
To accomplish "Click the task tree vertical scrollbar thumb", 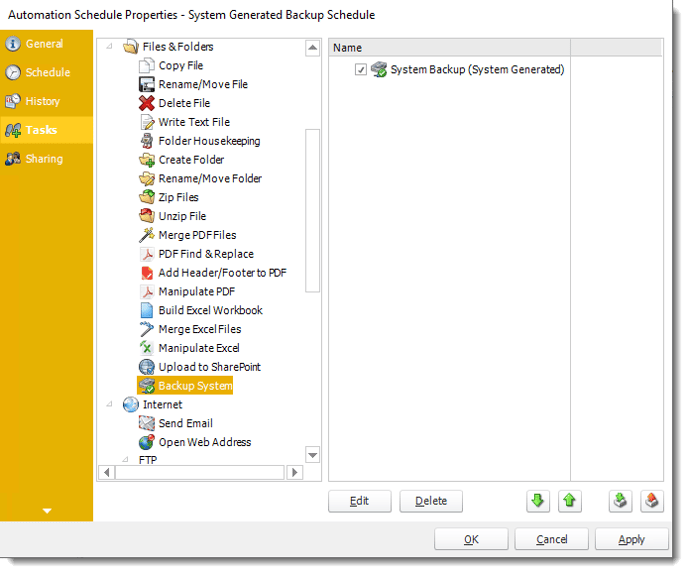I will tap(312, 211).
